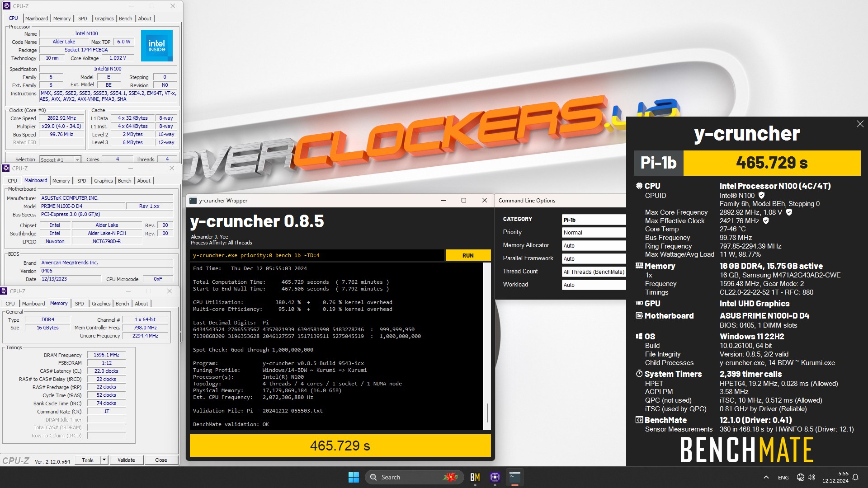Open Thread Count All Threads dropdown
Viewport: 868px width, 488px height.
point(594,272)
